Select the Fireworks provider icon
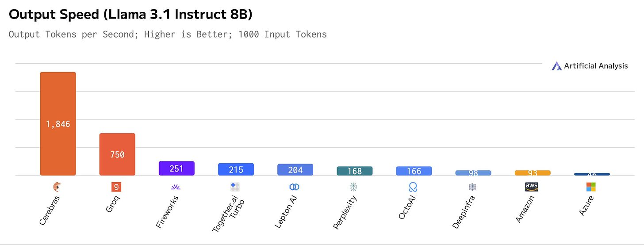This screenshot has height=245, width=644. point(176,187)
